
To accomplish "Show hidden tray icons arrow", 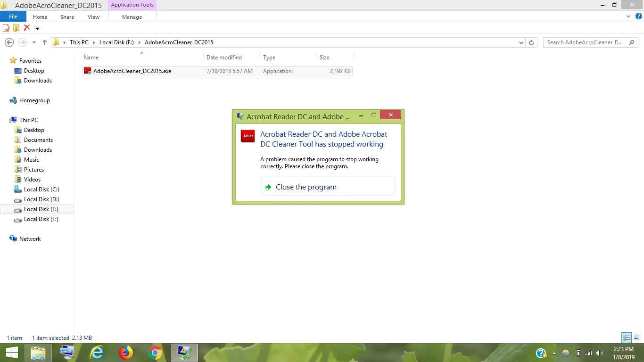I will coord(554,353).
